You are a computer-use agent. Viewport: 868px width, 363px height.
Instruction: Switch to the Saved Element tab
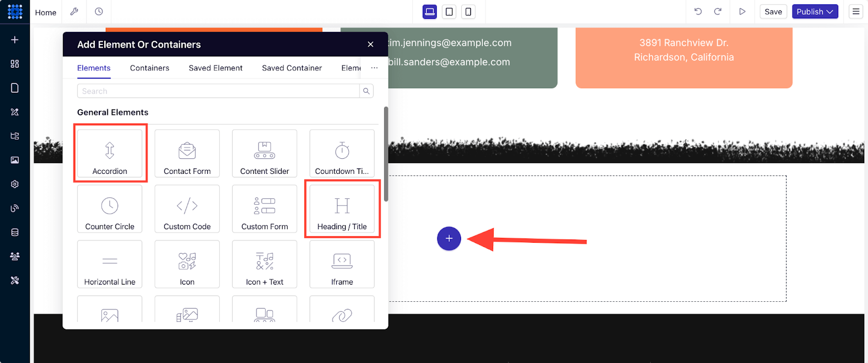click(215, 68)
